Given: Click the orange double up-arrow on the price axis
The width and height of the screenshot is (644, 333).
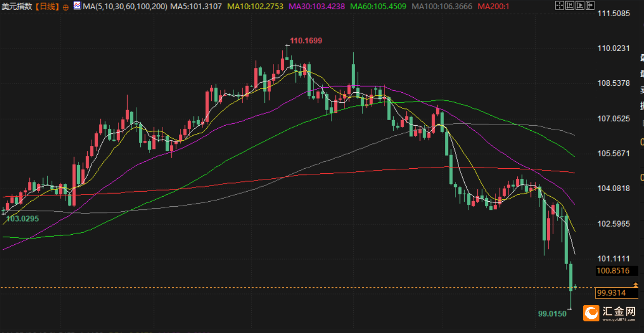Looking at the screenshot, I should (x=636, y=285).
